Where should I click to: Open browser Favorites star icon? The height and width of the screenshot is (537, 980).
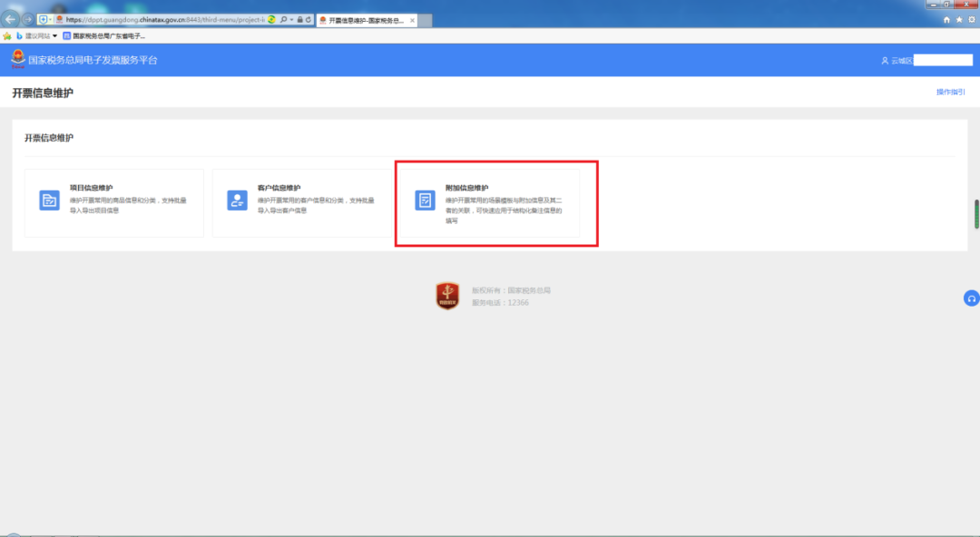point(959,19)
